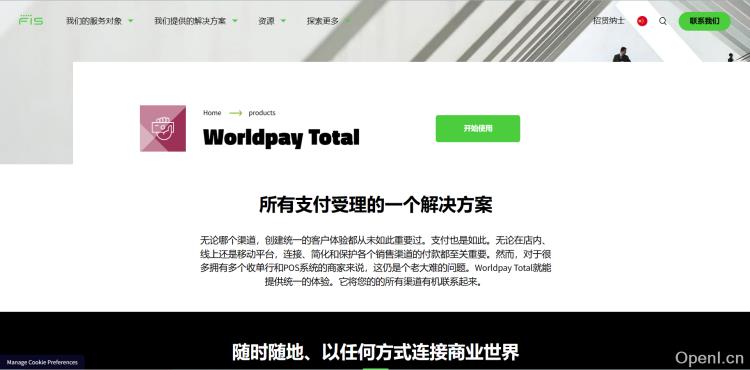The width and height of the screenshot is (750, 370).
Task: Open Manage Cookie Preferences
Action: point(42,362)
